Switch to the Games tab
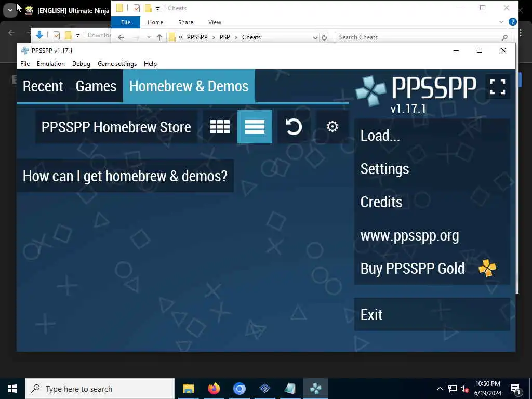532x399 pixels. [x=96, y=86]
